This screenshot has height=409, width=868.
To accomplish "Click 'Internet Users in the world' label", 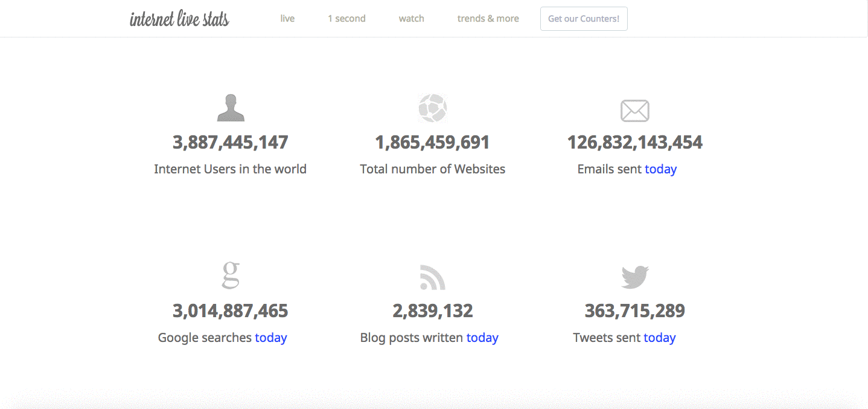I will coord(231,169).
